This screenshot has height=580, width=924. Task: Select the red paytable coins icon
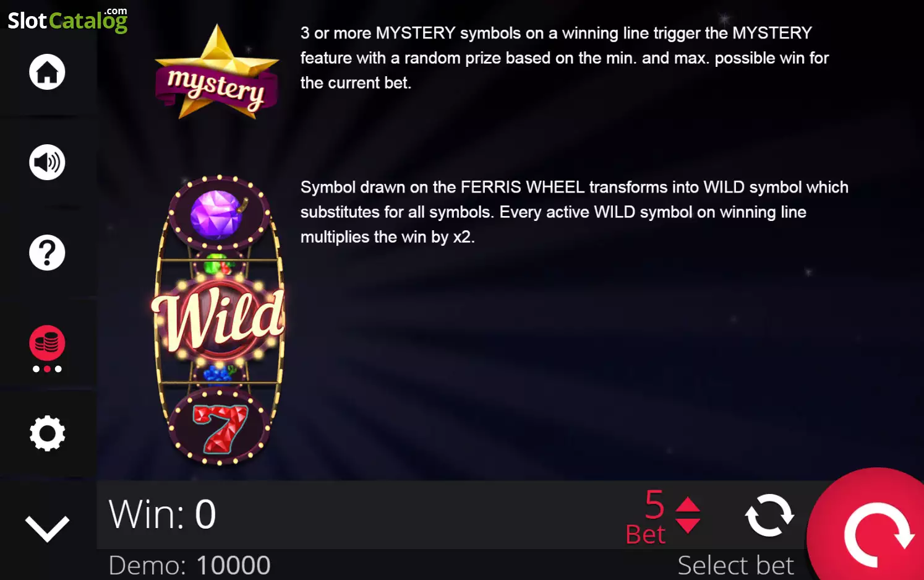pyautogui.click(x=47, y=343)
